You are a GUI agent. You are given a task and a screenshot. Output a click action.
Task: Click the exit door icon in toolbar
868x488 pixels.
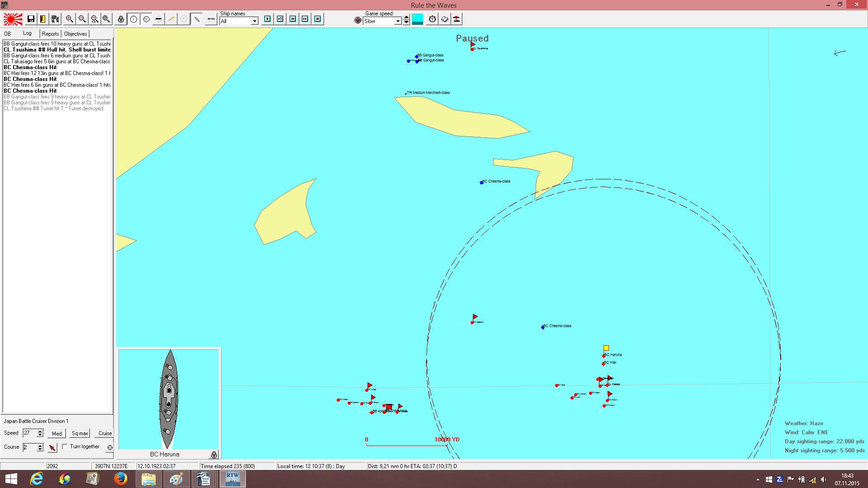coord(43,19)
